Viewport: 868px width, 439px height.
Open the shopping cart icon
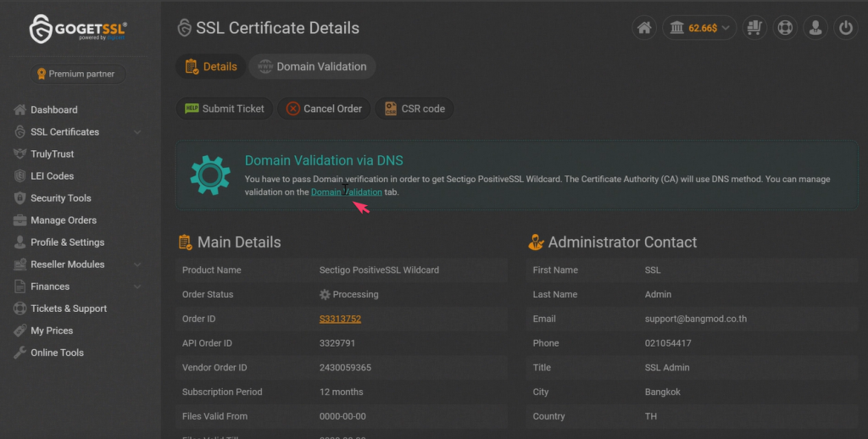(754, 28)
